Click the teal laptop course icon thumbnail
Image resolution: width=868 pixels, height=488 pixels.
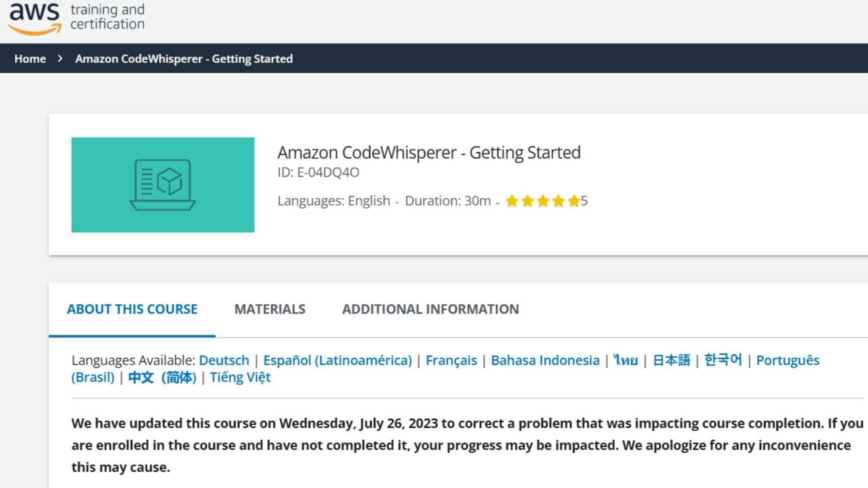point(163,185)
